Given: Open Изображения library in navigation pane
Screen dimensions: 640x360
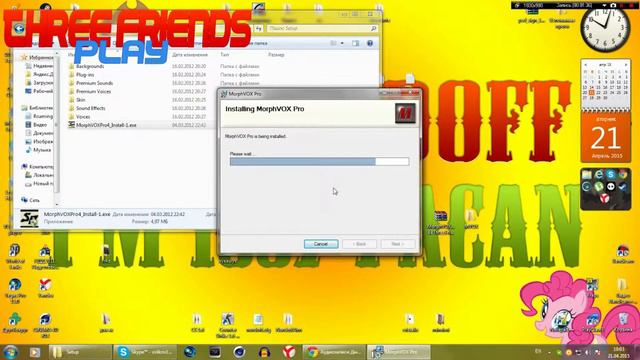Looking at the screenshot, I should pyautogui.click(x=40, y=141).
